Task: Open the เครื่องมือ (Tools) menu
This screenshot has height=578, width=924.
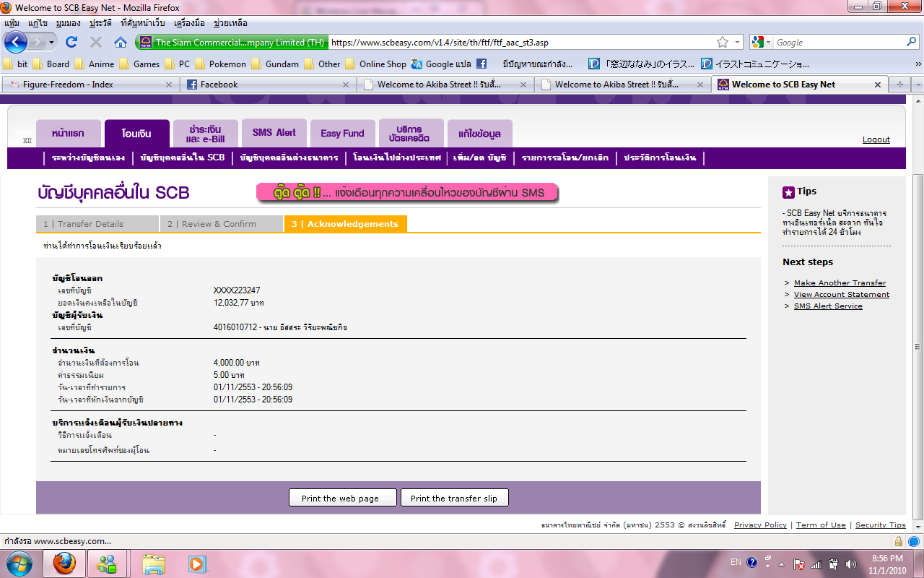Action: click(x=189, y=22)
